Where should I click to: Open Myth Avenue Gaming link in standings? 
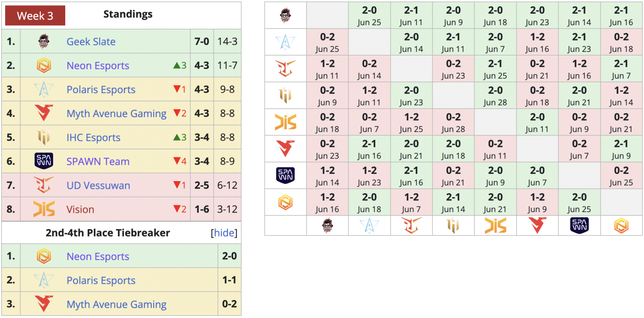click(x=116, y=114)
